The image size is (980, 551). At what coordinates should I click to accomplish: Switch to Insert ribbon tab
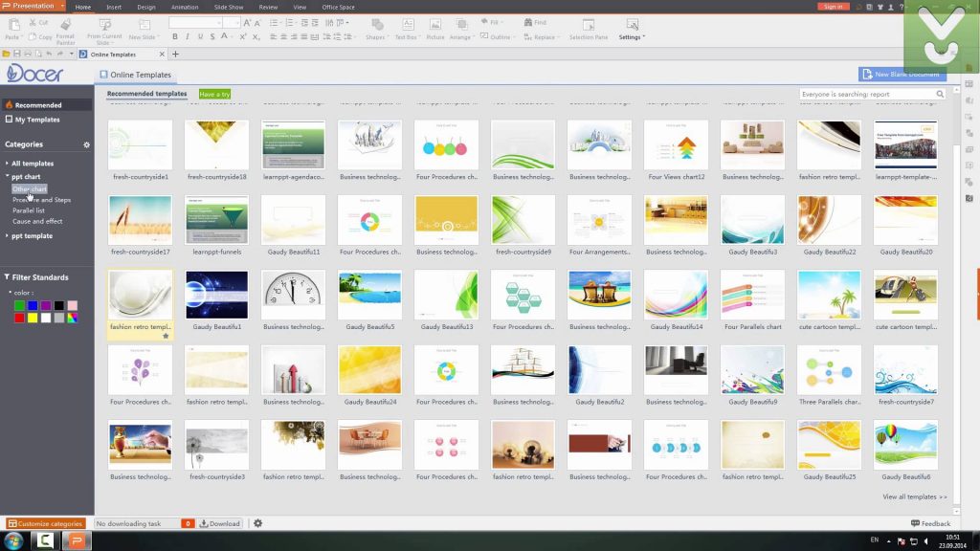114,7
